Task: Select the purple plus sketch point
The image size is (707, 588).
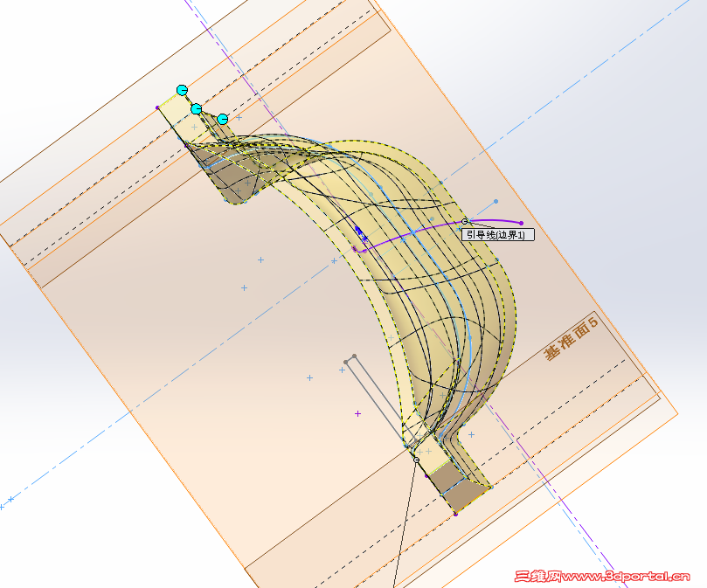Action: pyautogui.click(x=357, y=413)
